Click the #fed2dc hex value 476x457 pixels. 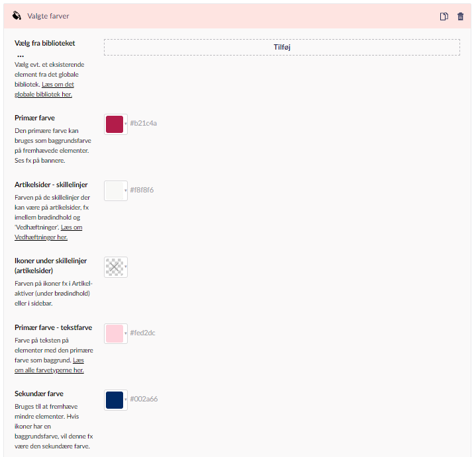142,333
